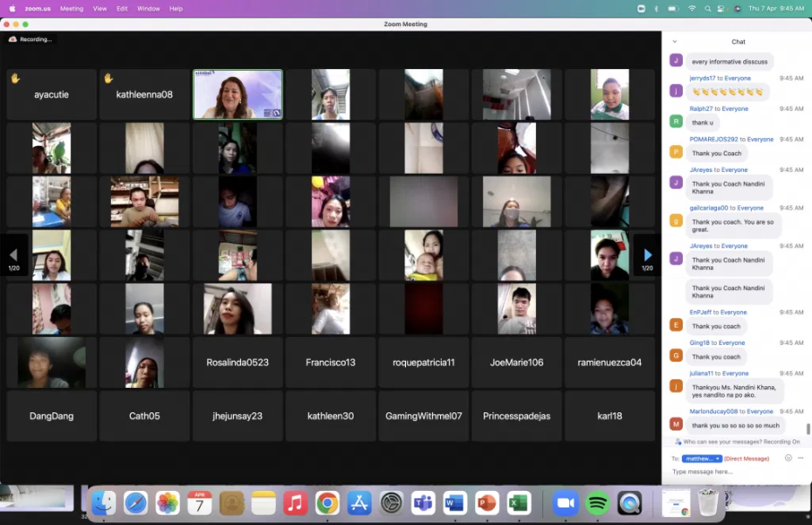This screenshot has height=525, width=812.
Task: Collapse the Chat panel chevron
Action: pyautogui.click(x=674, y=41)
